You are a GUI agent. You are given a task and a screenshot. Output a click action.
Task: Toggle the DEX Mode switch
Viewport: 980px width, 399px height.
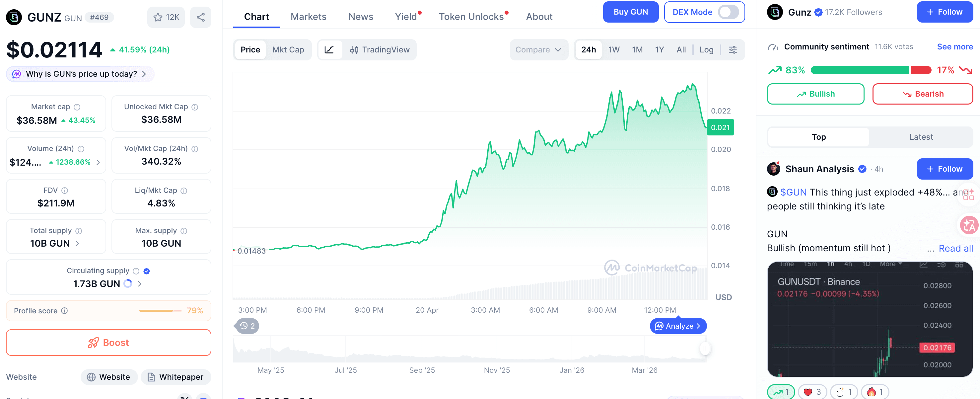click(x=728, y=12)
